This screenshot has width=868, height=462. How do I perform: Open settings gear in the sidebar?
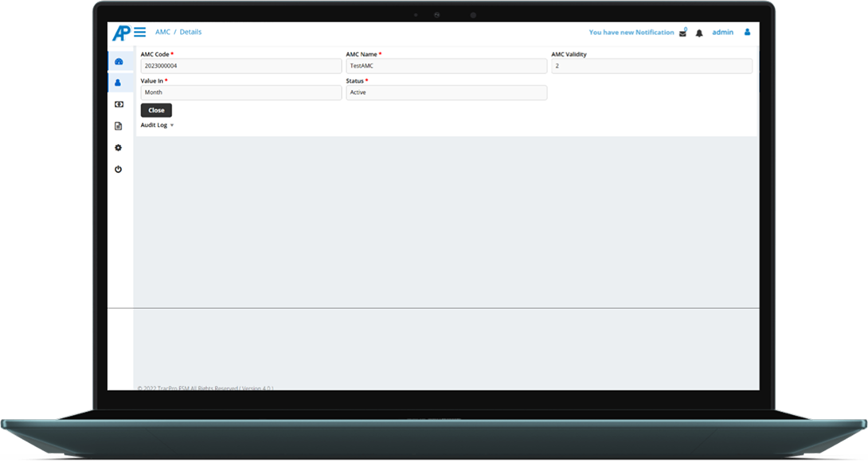[119, 147]
